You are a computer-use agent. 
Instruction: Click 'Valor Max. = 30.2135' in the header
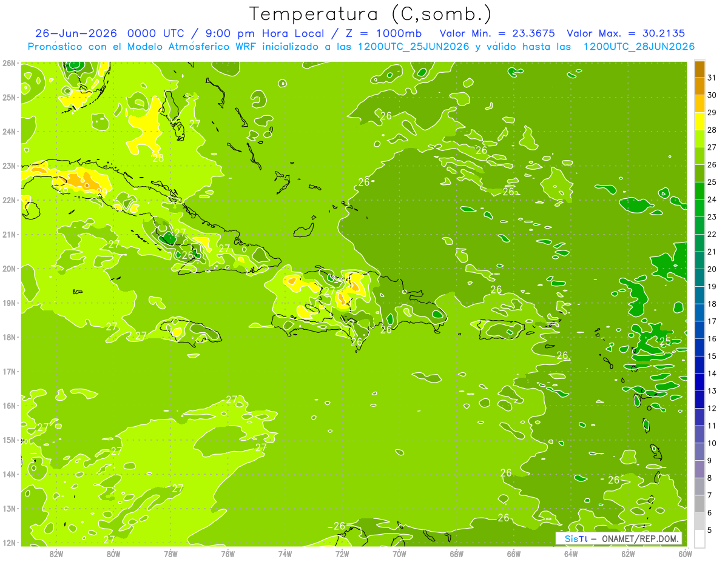(x=626, y=33)
